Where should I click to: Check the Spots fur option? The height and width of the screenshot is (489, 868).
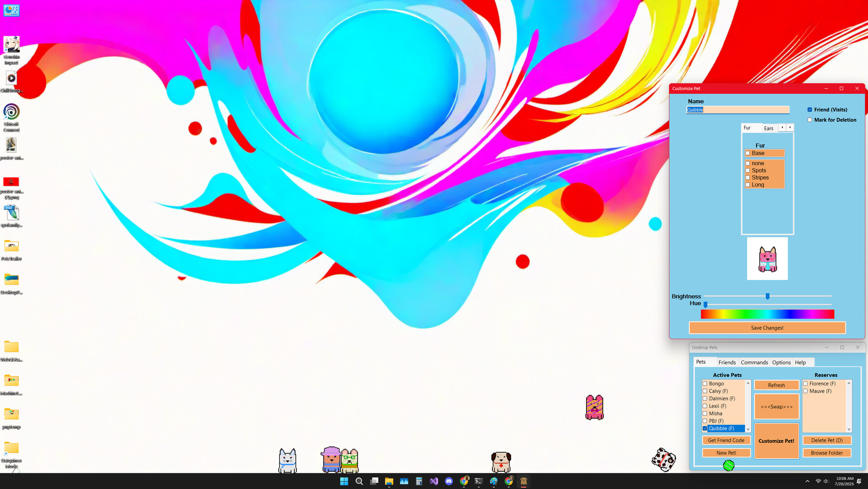point(748,170)
